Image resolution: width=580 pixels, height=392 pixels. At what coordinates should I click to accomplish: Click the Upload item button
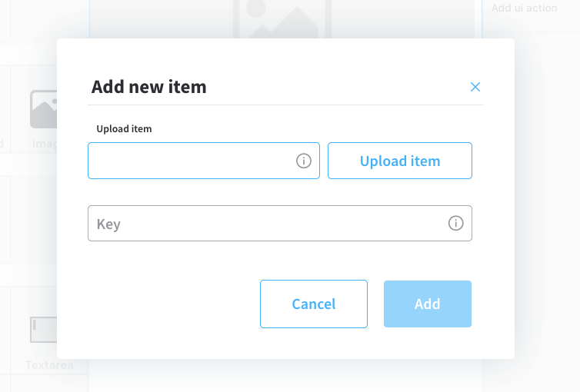[x=400, y=161]
